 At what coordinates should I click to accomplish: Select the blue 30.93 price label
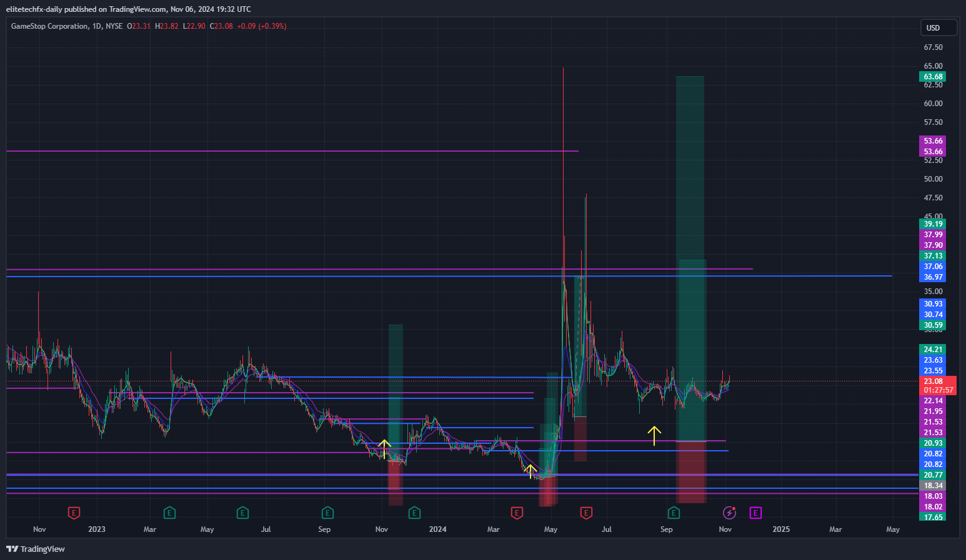[x=932, y=304]
